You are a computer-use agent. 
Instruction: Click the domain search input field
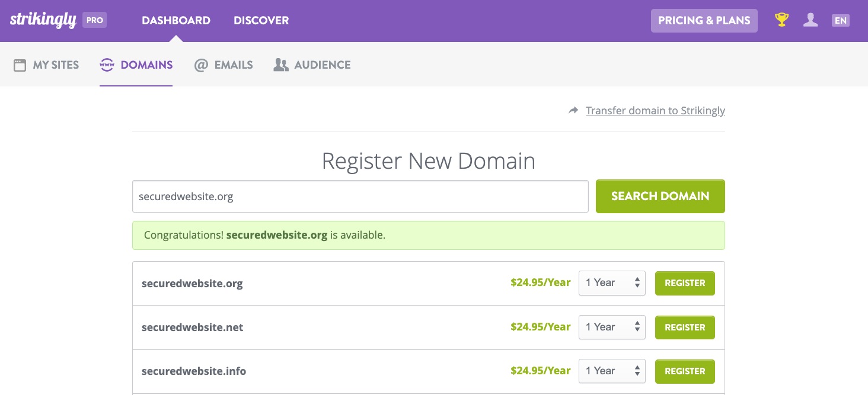coord(360,197)
